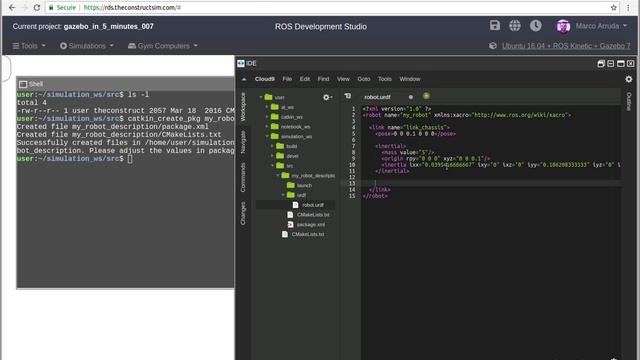Select my_robot_description folder in tree

pos(313,176)
